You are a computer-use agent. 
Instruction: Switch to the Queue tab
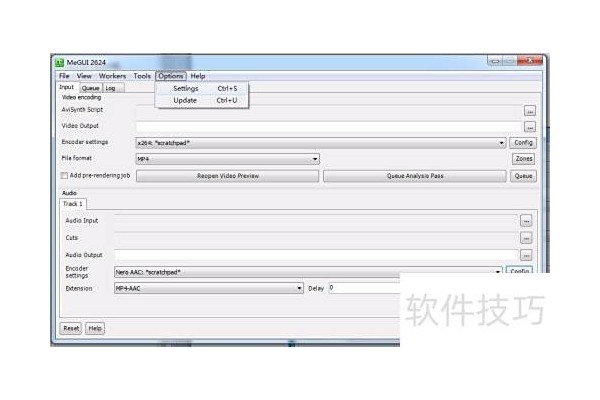point(90,88)
